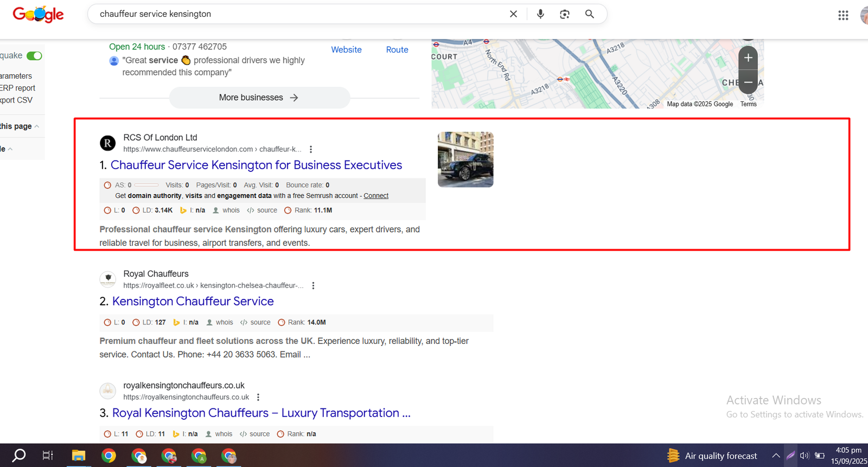Zoom in on the map
Image resolution: width=868 pixels, height=467 pixels.
[748, 58]
